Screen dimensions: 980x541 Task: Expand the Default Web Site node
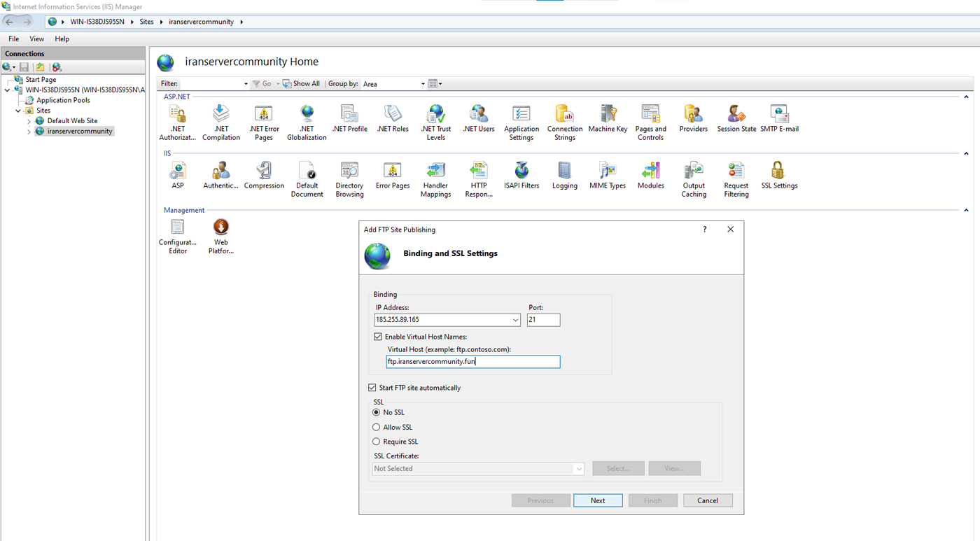[x=28, y=120]
